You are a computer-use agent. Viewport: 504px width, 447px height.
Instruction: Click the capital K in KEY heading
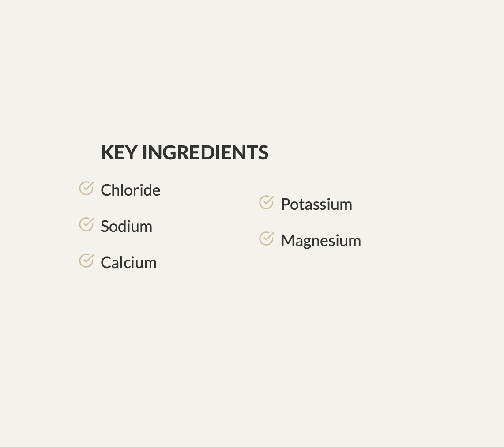[x=107, y=153]
